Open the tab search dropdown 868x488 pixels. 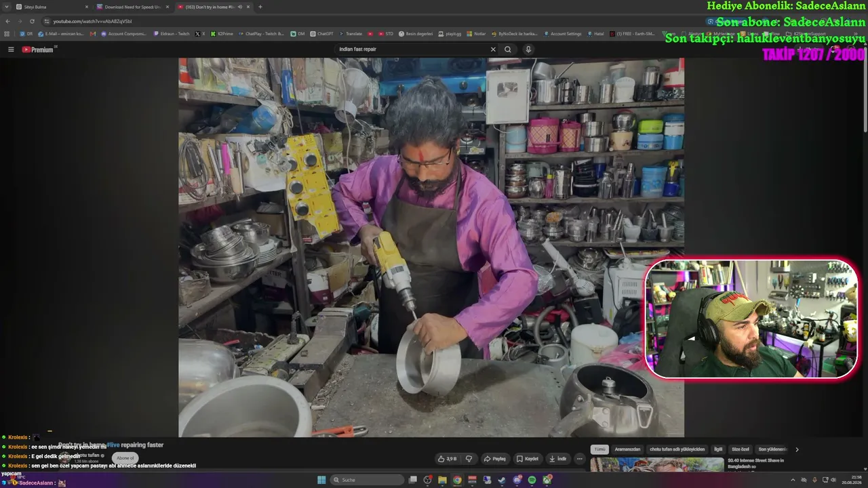(x=6, y=7)
